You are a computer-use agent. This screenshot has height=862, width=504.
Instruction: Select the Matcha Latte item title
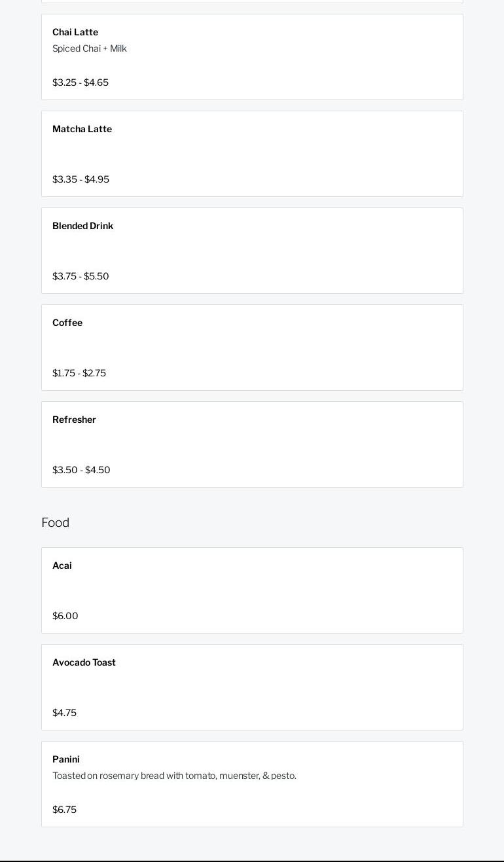coord(82,129)
